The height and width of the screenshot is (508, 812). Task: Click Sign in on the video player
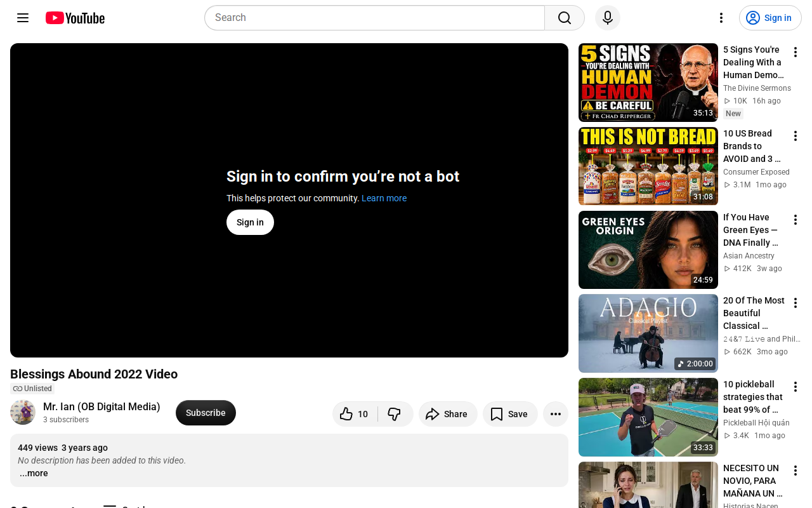click(x=250, y=222)
